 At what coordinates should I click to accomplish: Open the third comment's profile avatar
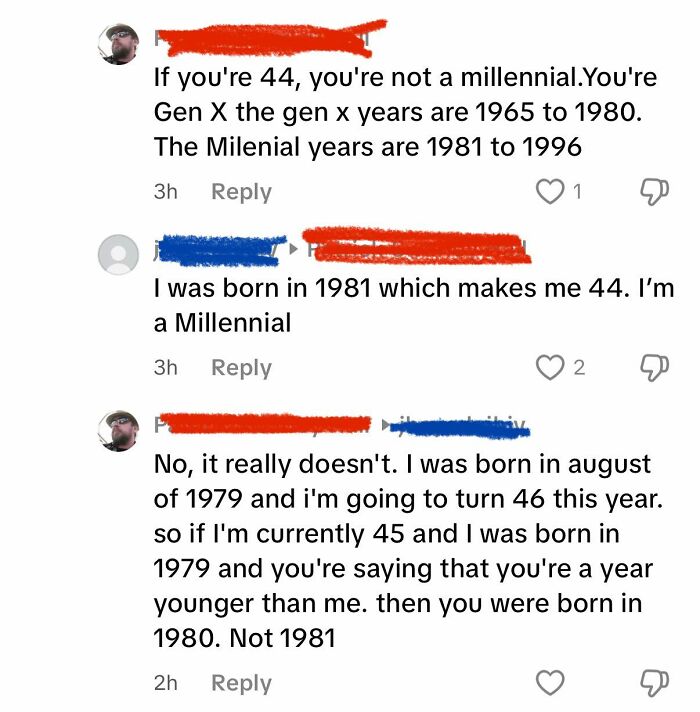[x=118, y=430]
